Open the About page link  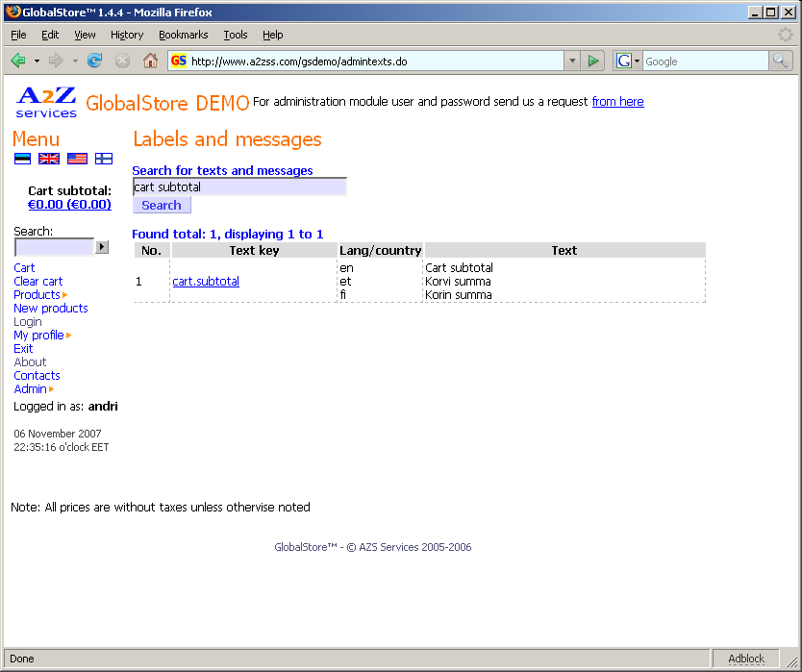coord(30,362)
